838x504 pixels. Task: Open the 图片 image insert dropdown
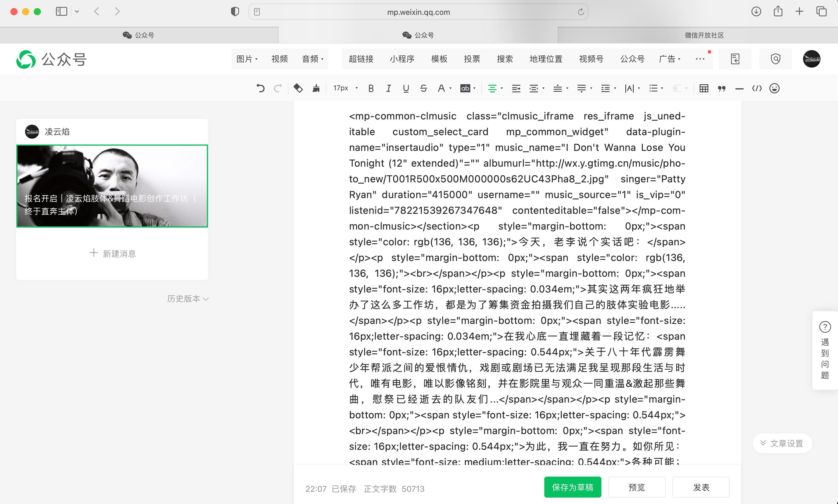(x=247, y=59)
